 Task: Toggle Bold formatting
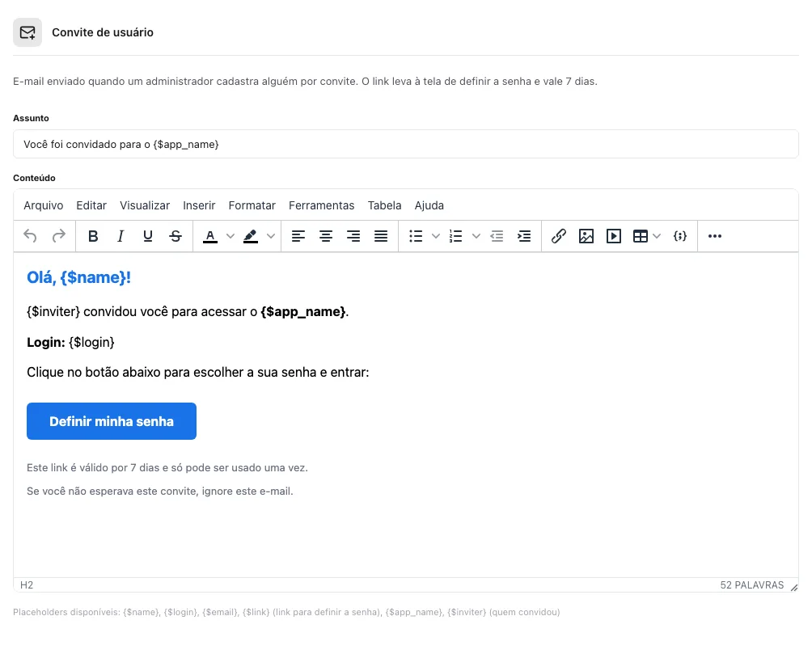[93, 236]
